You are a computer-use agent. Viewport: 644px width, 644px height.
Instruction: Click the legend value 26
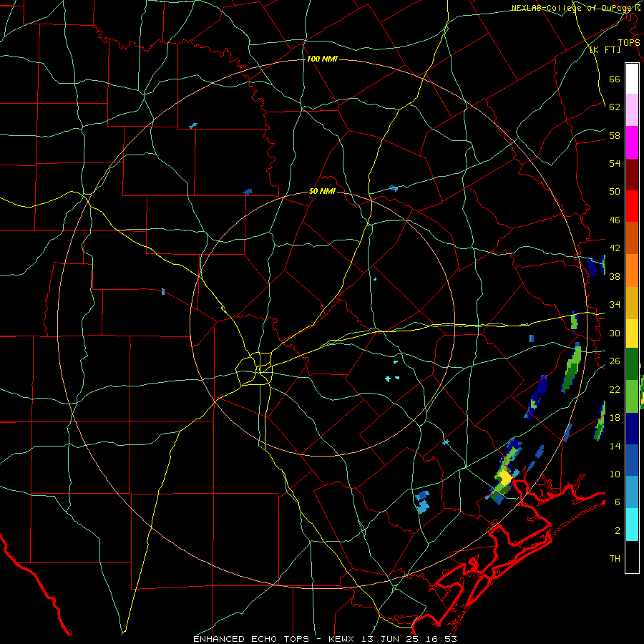(615, 361)
